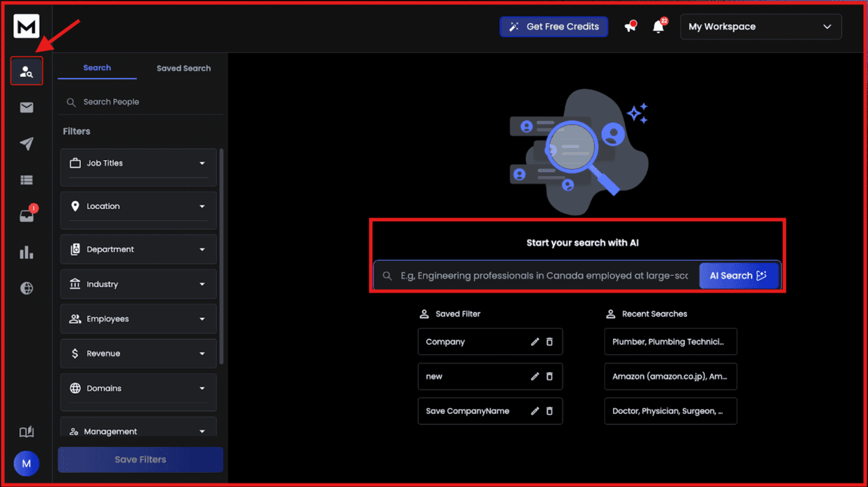Viewport: 868px width, 487px height.
Task: Delete the saved filter named new
Action: click(550, 376)
